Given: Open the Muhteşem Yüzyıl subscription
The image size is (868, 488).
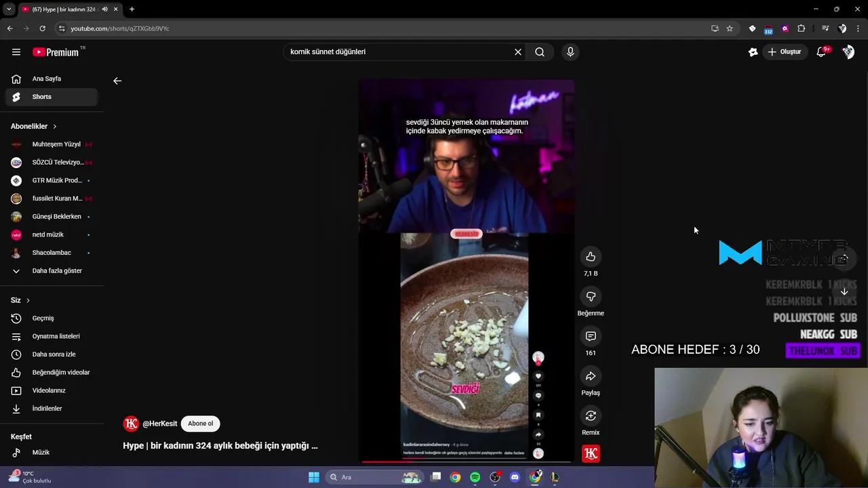Looking at the screenshot, I should point(52,144).
